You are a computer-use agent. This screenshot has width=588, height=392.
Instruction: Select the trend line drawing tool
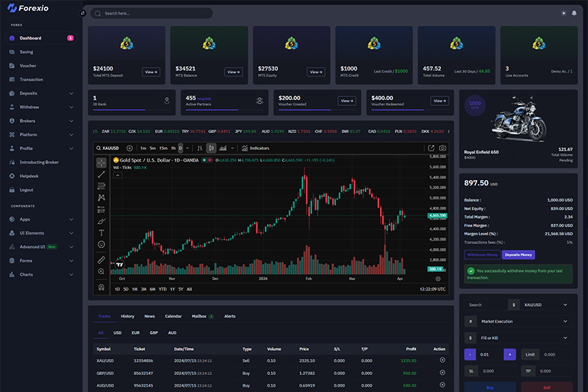tap(101, 174)
